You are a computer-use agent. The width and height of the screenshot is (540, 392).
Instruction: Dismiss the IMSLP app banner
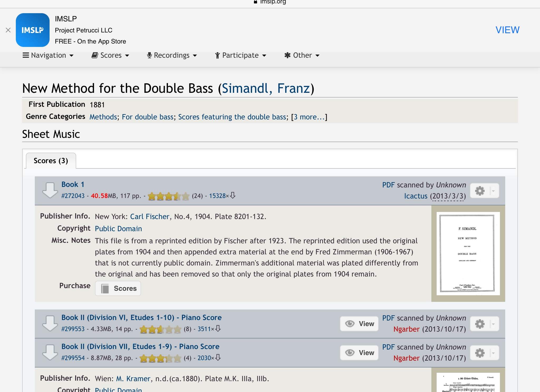(x=8, y=30)
